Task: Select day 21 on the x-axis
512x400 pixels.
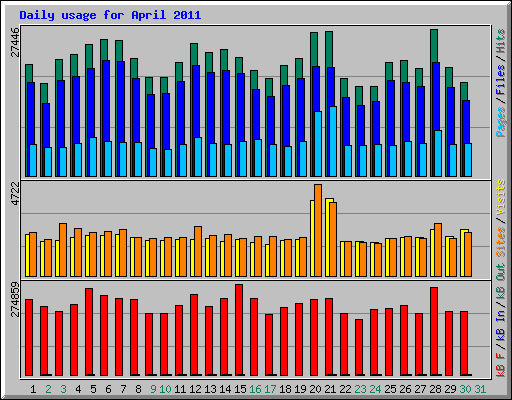Action: click(330, 389)
